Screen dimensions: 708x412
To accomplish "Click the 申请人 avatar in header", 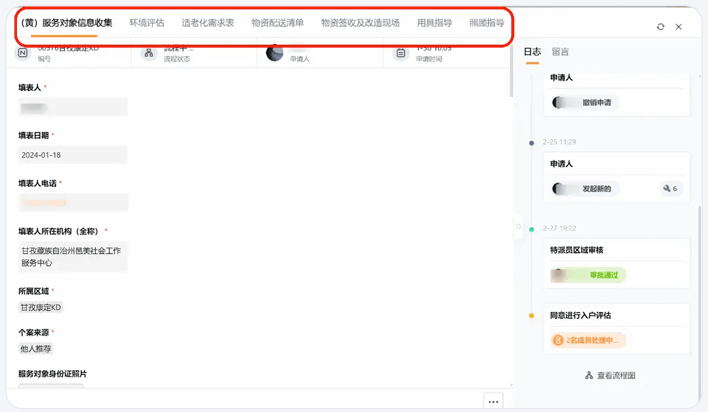I will (275, 53).
